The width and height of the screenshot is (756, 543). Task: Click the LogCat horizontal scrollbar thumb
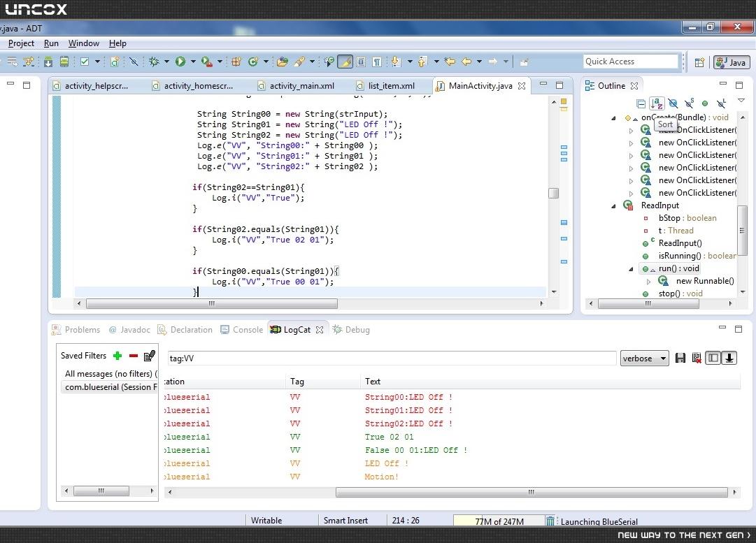pyautogui.click(x=532, y=492)
